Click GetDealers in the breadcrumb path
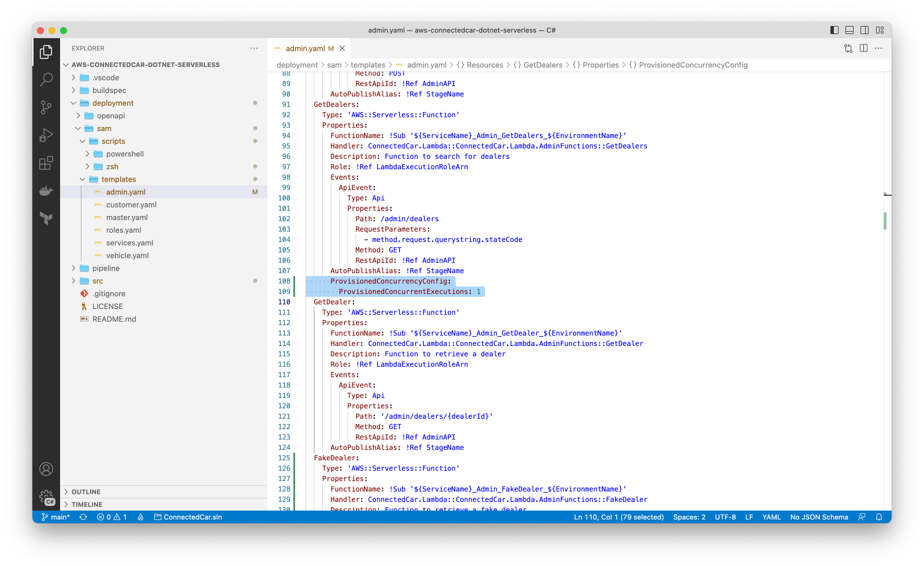924x566 pixels. [x=542, y=65]
